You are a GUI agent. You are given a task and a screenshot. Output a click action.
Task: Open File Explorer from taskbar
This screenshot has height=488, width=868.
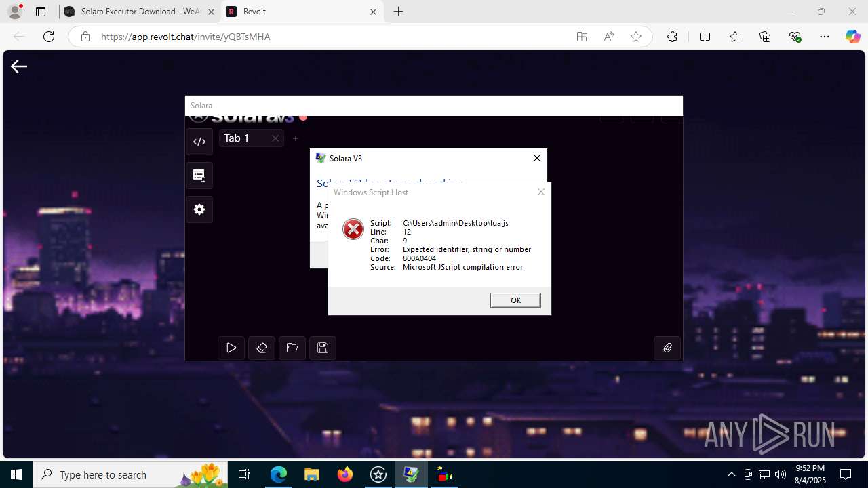(x=312, y=474)
